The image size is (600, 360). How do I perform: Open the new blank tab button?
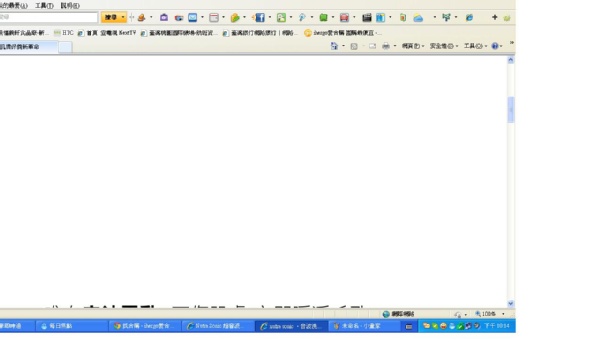point(65,47)
